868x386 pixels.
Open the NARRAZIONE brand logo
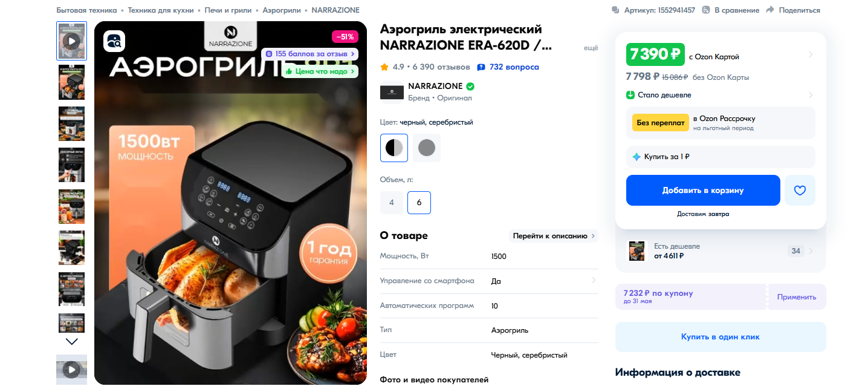392,92
